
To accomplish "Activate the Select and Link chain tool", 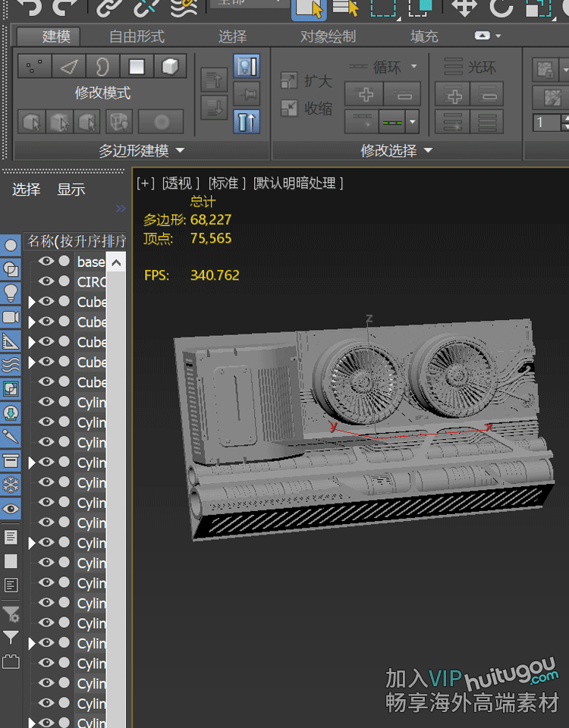I will pyautogui.click(x=109, y=8).
